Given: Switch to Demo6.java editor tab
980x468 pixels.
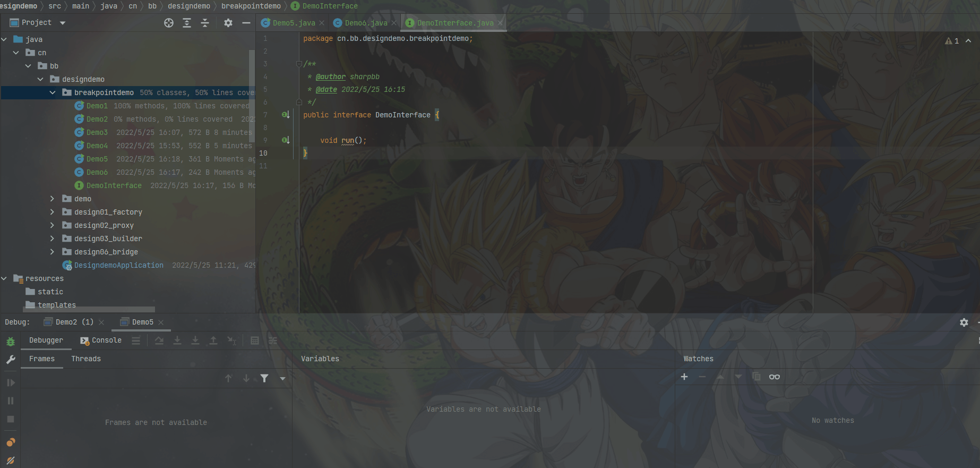Looking at the screenshot, I should (x=366, y=23).
